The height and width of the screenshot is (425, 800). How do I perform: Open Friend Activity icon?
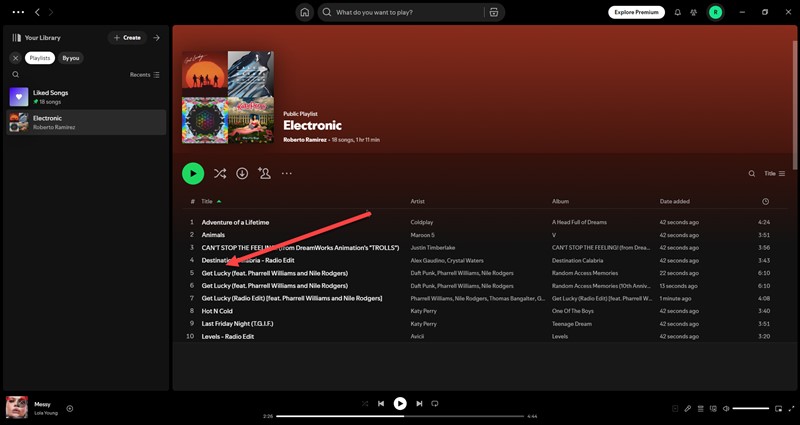(x=693, y=12)
